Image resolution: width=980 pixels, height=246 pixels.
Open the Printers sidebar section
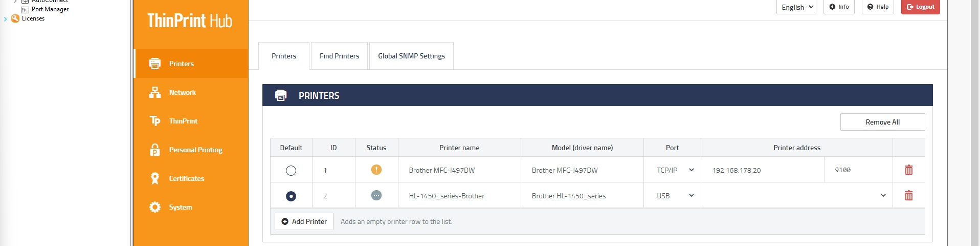(x=181, y=64)
